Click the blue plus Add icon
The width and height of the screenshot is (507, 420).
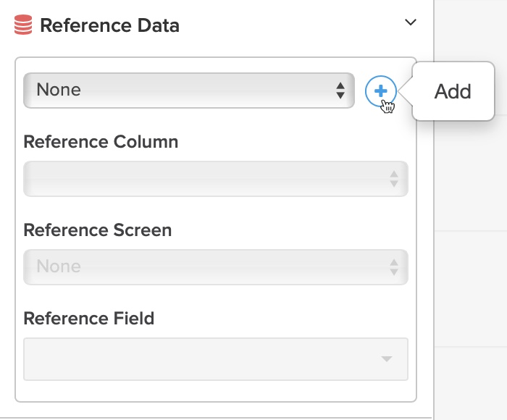[380, 91]
